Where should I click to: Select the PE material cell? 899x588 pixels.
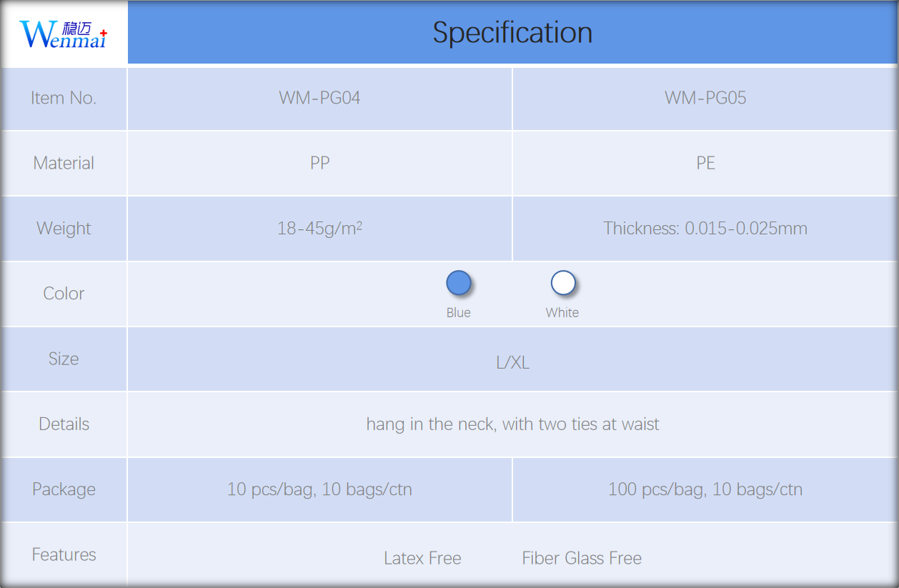click(705, 164)
